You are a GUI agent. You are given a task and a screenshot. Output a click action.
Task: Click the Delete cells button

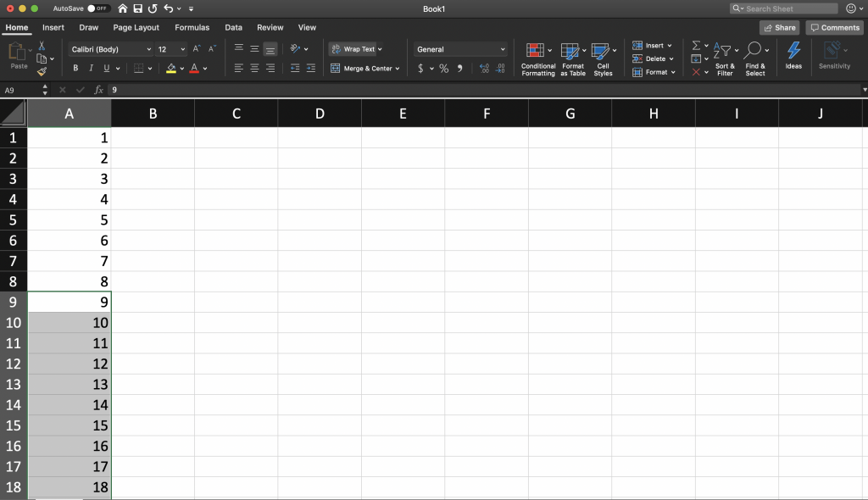point(653,58)
